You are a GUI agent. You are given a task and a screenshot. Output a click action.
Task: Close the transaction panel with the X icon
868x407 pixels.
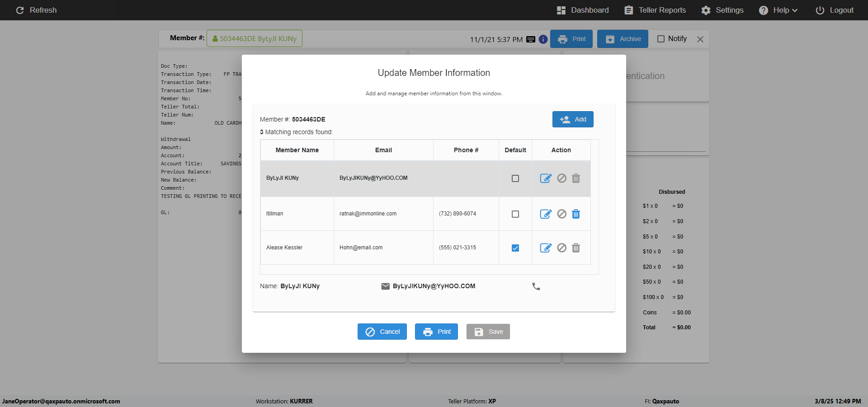(700, 39)
